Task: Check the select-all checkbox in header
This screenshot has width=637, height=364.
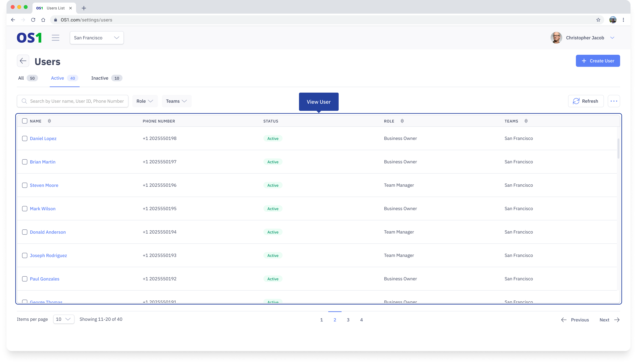Action: 25,121
